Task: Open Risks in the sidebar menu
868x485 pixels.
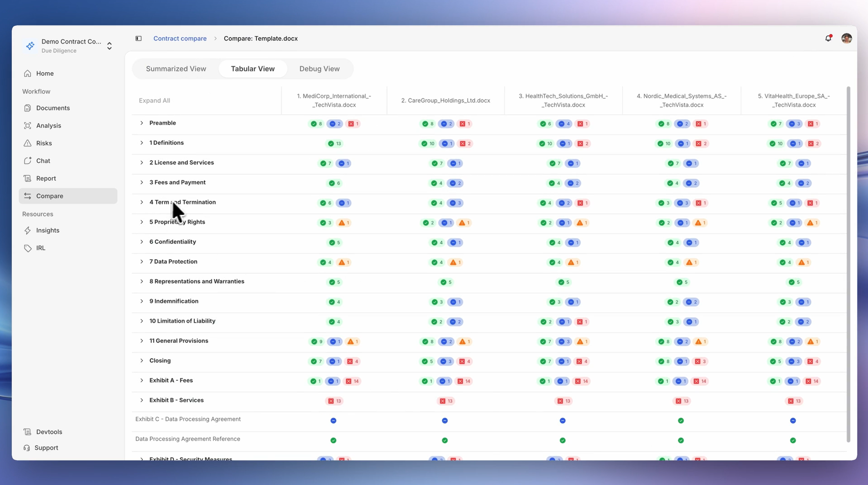Action: tap(68, 143)
